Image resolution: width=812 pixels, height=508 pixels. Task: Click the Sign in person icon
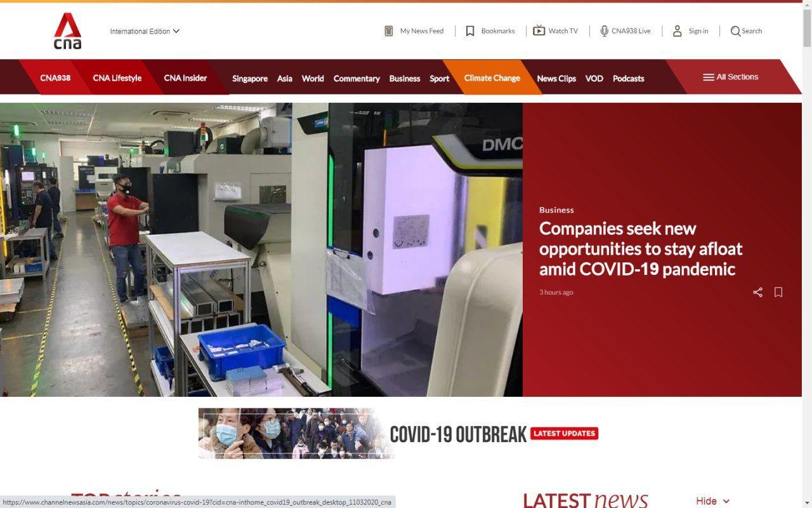click(x=677, y=30)
